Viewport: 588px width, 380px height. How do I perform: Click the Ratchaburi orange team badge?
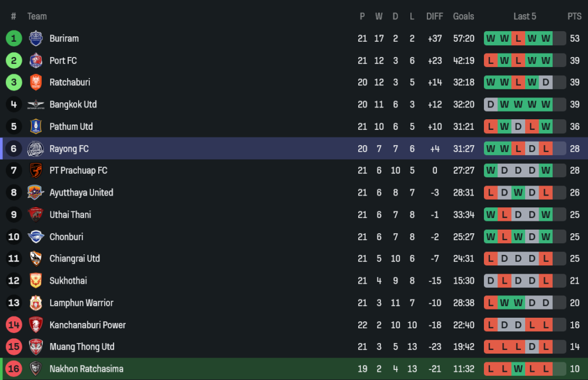(36, 82)
